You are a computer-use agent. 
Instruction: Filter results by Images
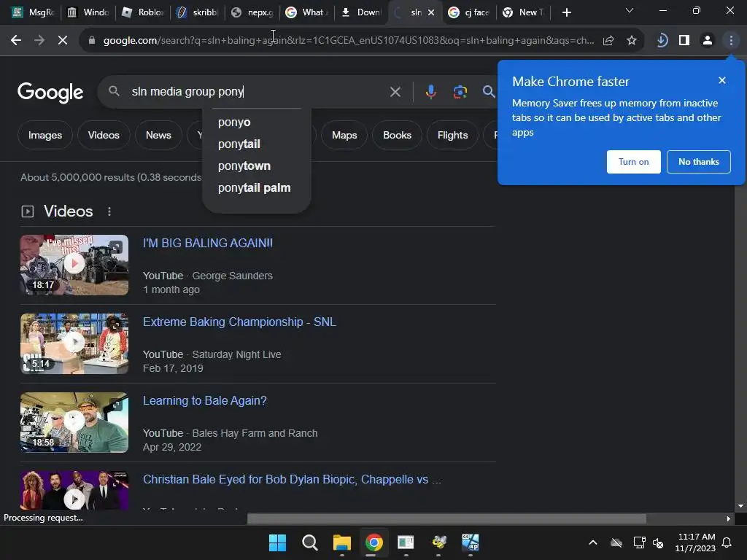tap(44, 135)
